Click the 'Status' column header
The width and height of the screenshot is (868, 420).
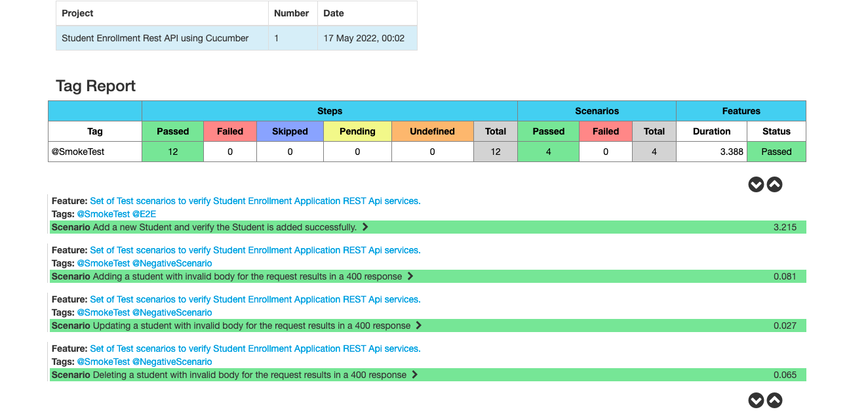(776, 131)
